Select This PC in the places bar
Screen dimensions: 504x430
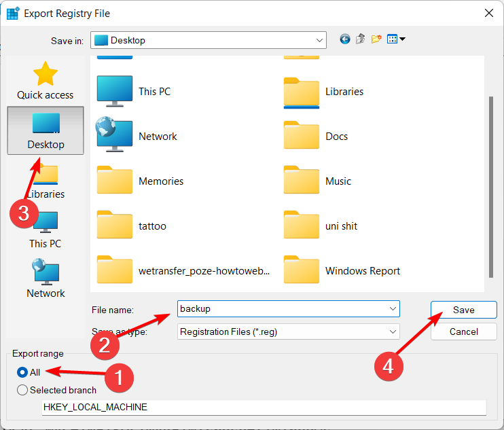point(46,230)
